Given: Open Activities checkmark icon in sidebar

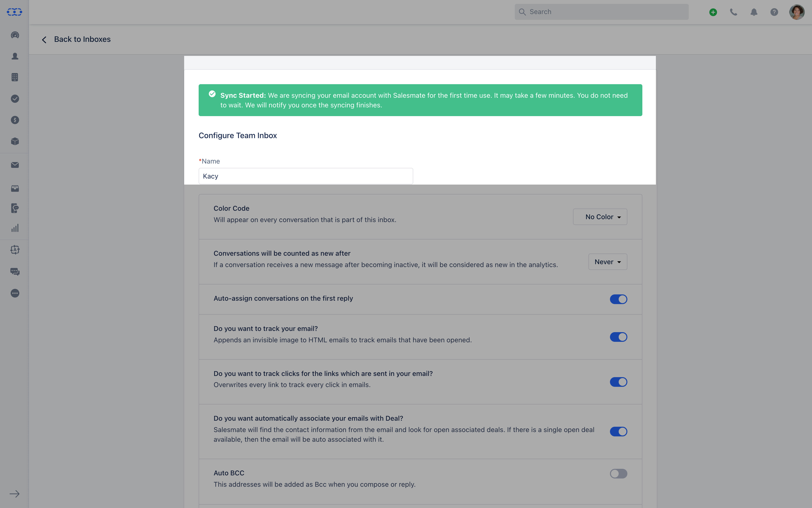Looking at the screenshot, I should tap(15, 99).
